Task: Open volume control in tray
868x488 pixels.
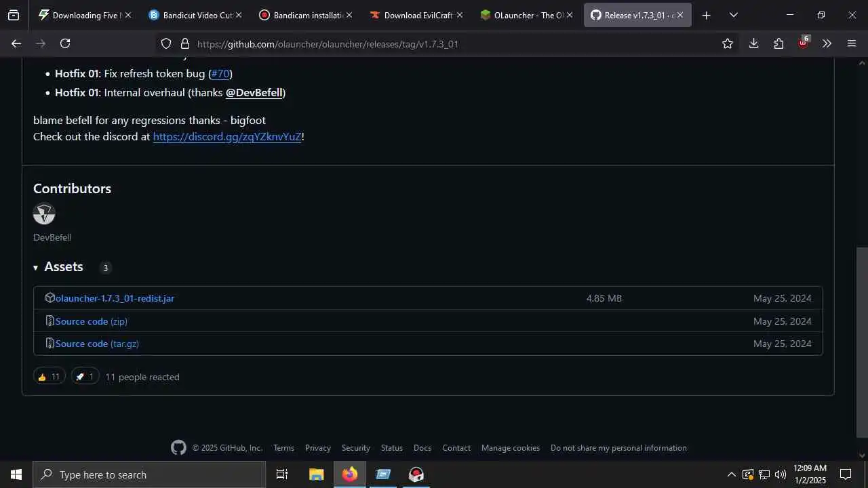Action: point(781,474)
